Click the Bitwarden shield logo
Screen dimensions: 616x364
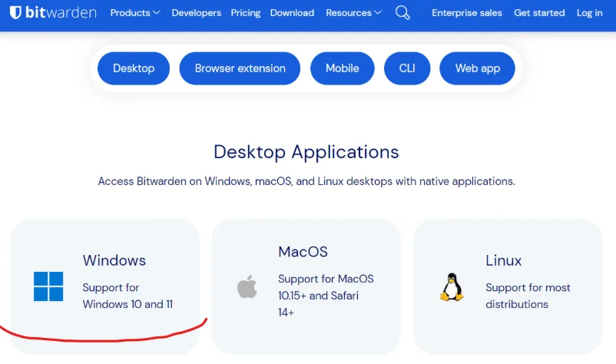click(x=15, y=13)
